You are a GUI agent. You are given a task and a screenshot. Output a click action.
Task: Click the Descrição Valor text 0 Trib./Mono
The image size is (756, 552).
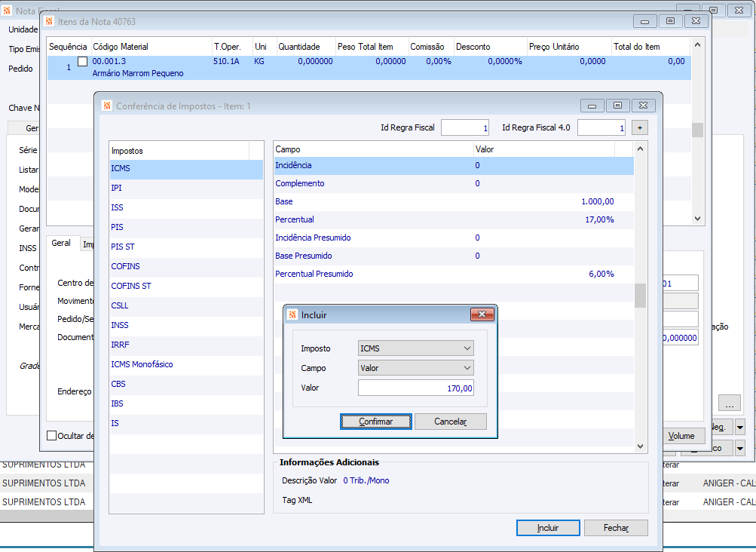[x=366, y=480]
